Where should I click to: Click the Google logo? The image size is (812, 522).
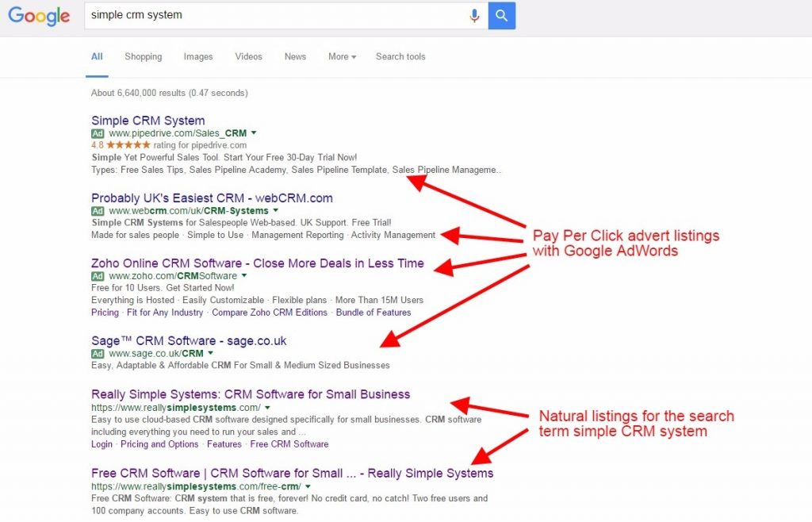click(39, 16)
